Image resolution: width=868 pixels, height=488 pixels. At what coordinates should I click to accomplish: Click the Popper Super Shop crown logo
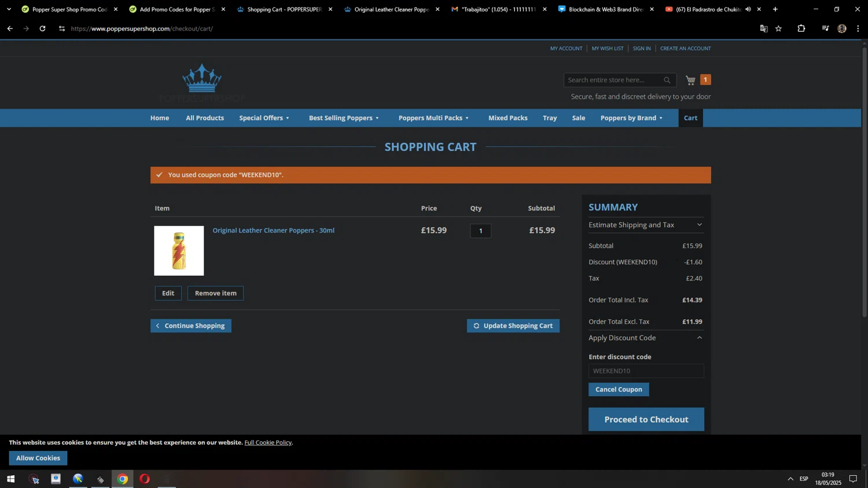[x=202, y=82]
